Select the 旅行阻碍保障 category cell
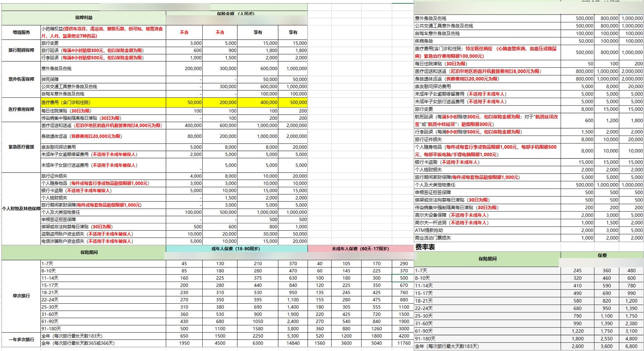This screenshot has width=644, height=351. click(x=21, y=50)
